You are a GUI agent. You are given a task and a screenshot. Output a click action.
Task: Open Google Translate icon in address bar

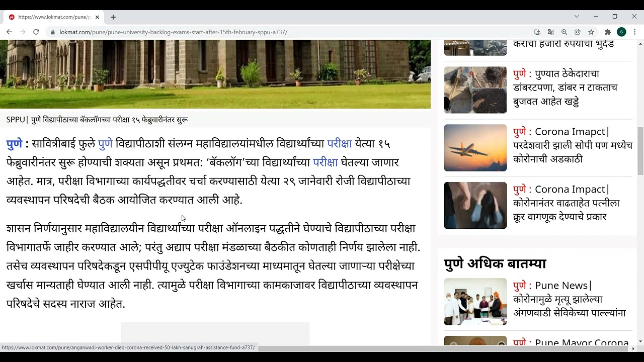click(x=551, y=32)
